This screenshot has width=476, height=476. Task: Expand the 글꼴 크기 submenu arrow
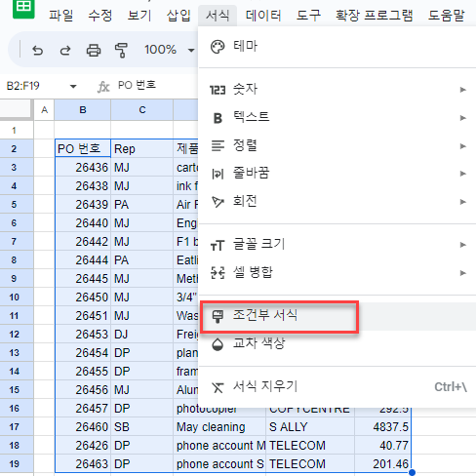tap(463, 245)
